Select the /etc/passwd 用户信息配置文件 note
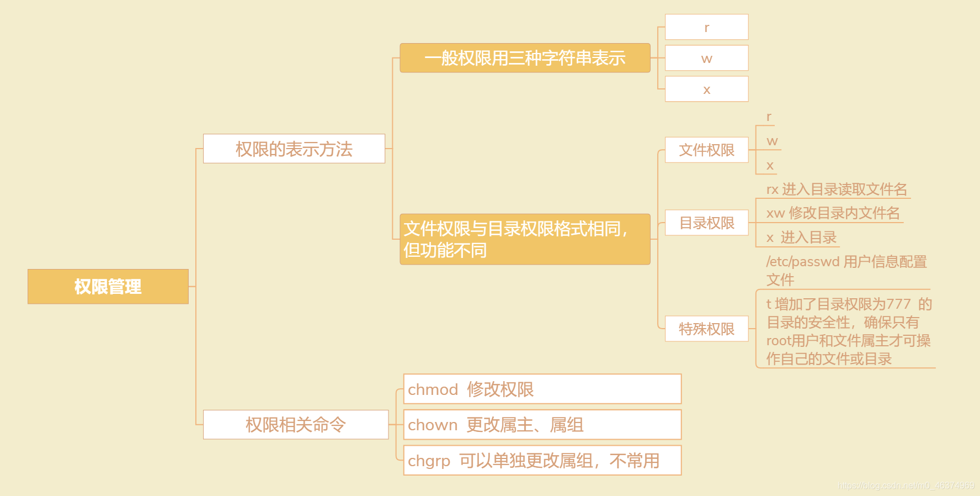 pyautogui.click(x=845, y=270)
